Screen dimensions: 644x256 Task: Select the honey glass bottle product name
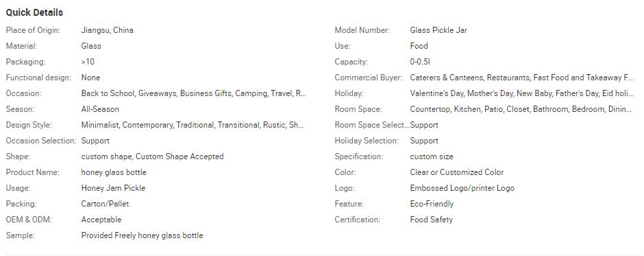(x=114, y=172)
